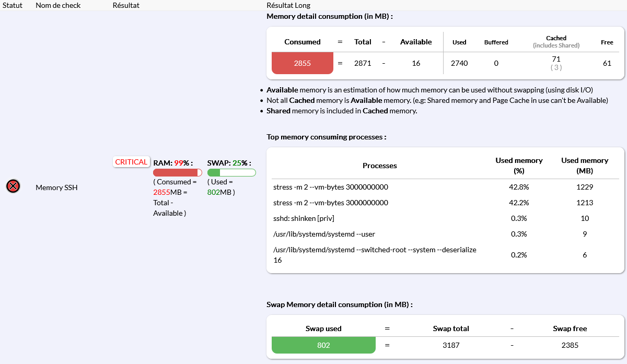Click the stress process using 1229 MB
Screen dimensions: 627x364
pos(330,187)
